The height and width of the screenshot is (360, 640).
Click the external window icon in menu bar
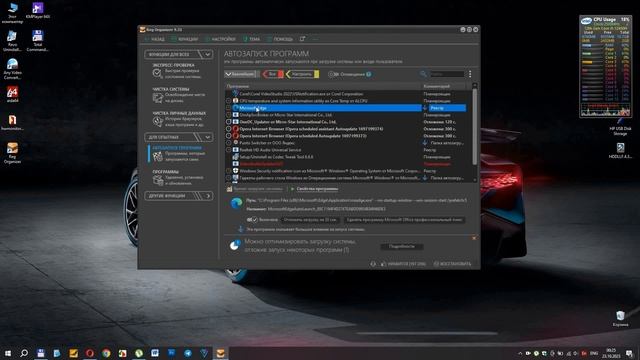pyautogui.click(x=302, y=39)
